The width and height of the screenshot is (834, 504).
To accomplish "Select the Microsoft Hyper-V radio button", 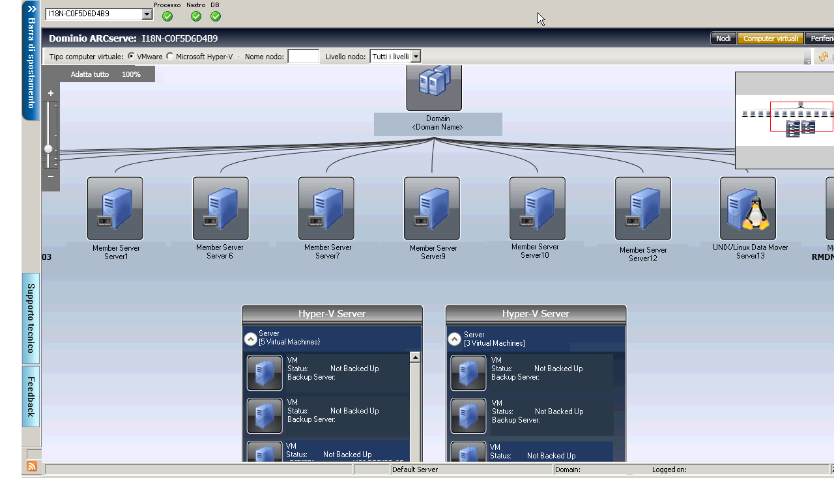I will 170,57.
